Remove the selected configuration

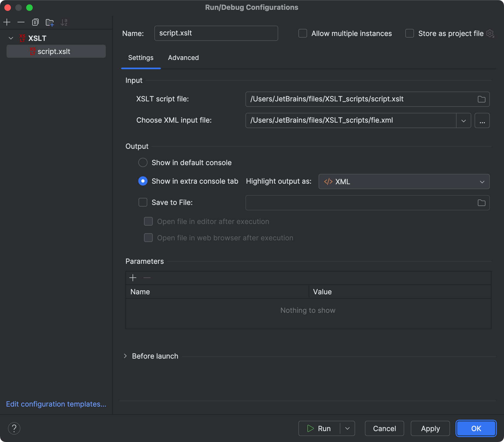point(21,22)
